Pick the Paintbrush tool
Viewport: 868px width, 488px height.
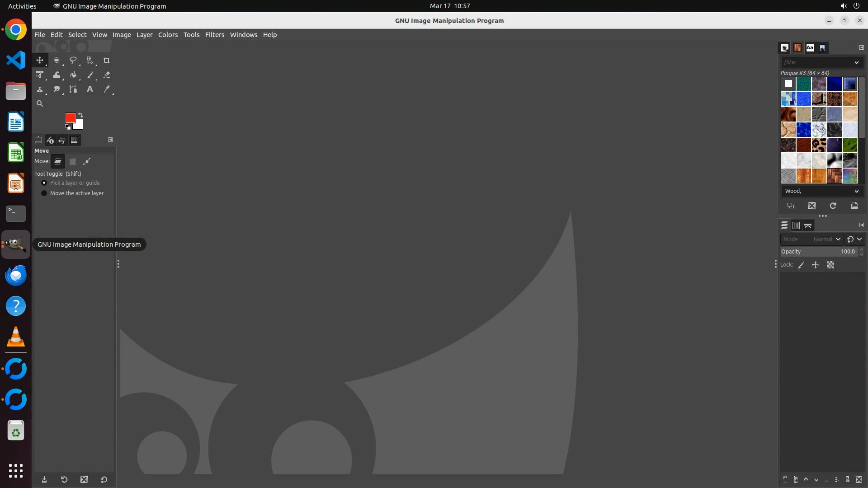click(90, 75)
